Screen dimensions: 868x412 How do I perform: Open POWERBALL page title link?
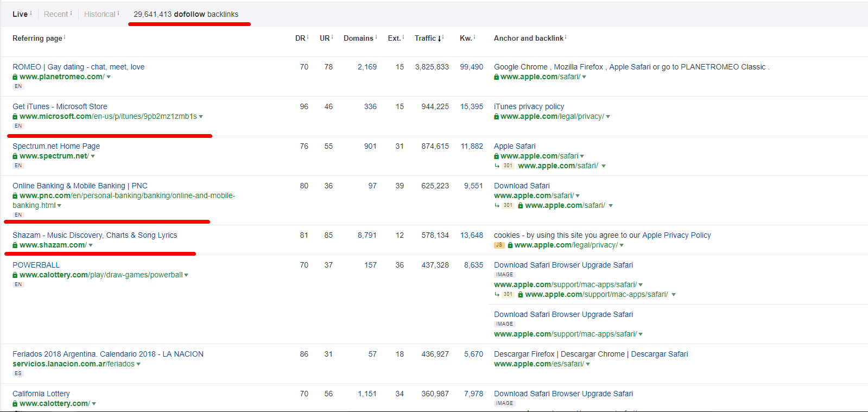[x=36, y=265]
